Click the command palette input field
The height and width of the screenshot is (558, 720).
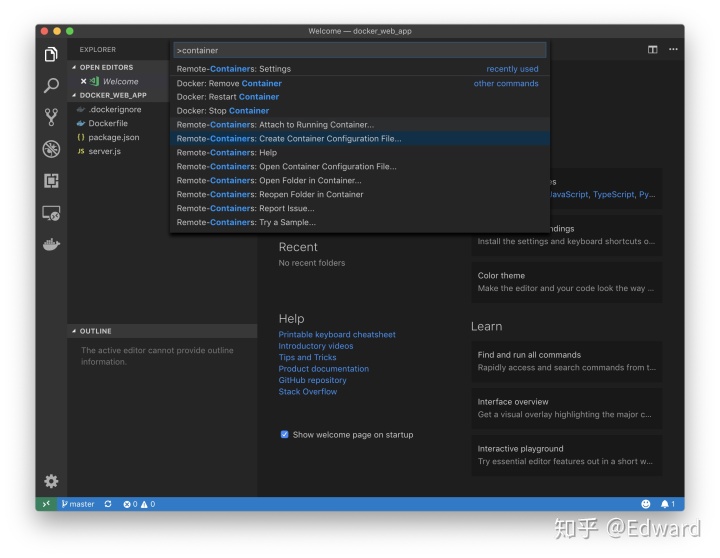coord(360,50)
